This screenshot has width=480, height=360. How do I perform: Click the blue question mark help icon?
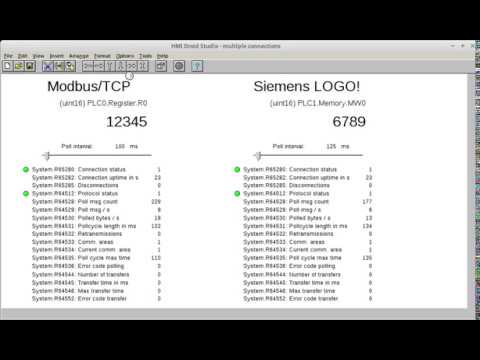197,66
